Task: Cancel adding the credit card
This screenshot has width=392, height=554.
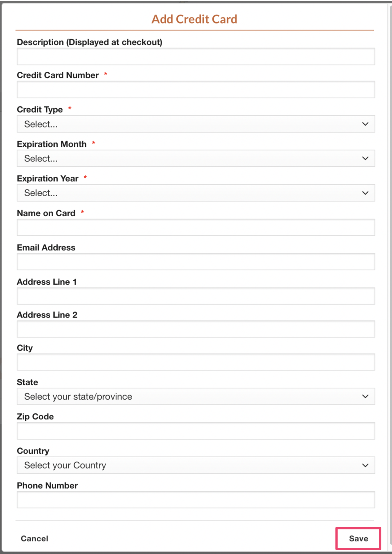Action: (x=35, y=538)
